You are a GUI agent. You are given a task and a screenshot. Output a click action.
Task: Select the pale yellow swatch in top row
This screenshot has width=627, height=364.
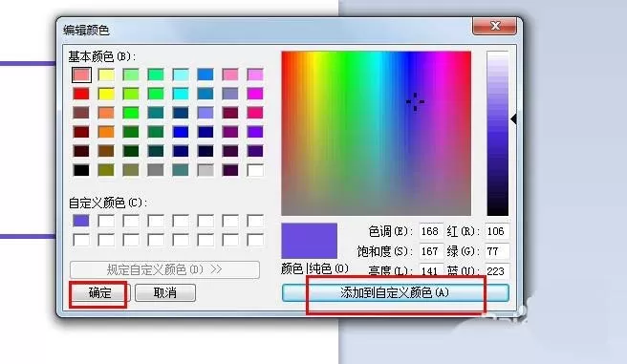[x=106, y=75]
